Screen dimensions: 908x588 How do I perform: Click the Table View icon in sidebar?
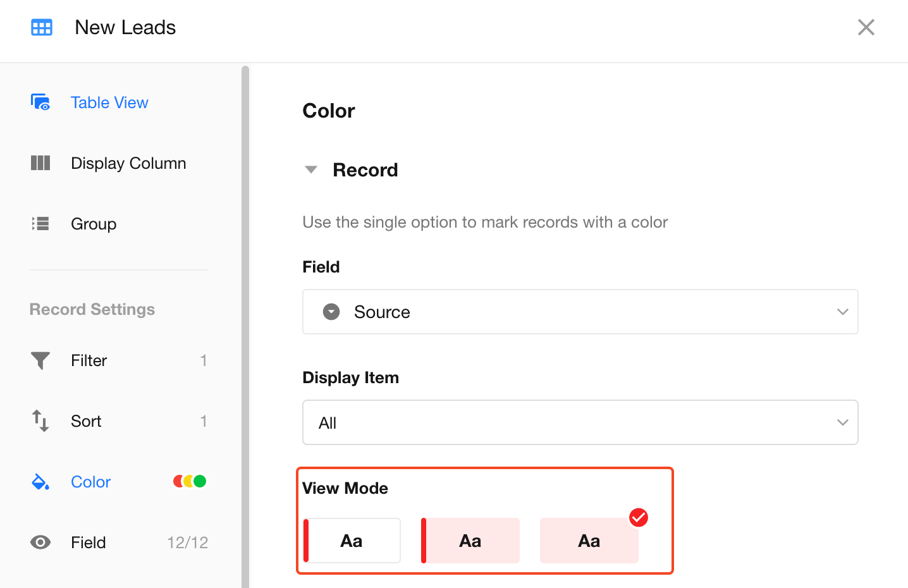[40, 102]
